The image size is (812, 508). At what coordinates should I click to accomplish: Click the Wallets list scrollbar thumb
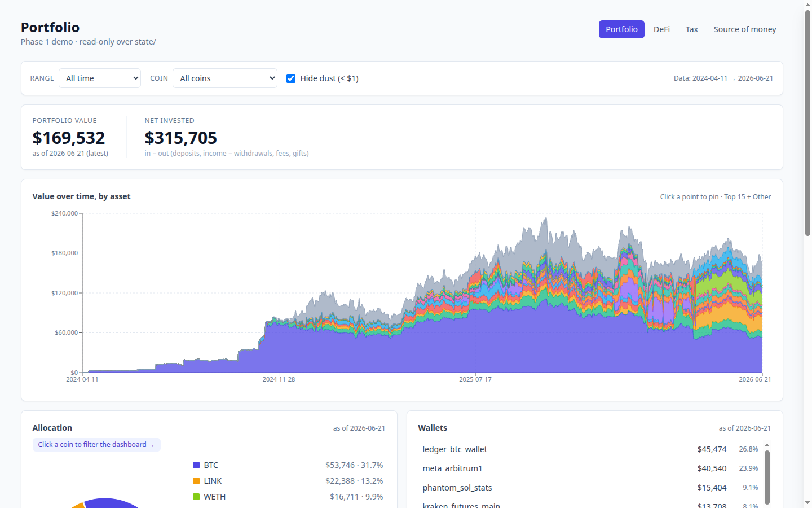click(x=767, y=477)
